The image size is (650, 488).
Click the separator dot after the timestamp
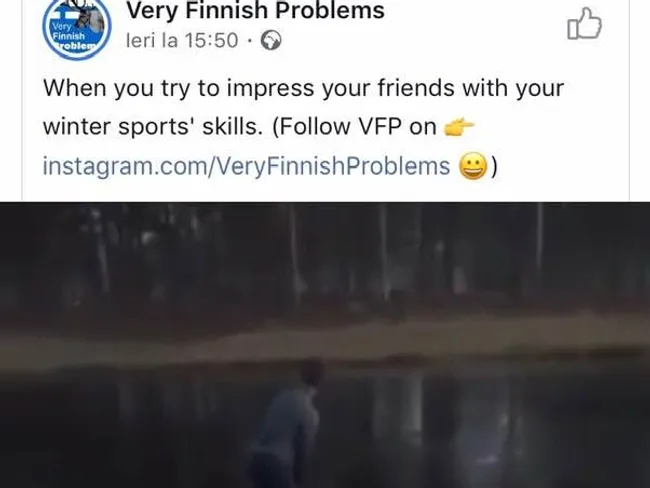coord(249,41)
